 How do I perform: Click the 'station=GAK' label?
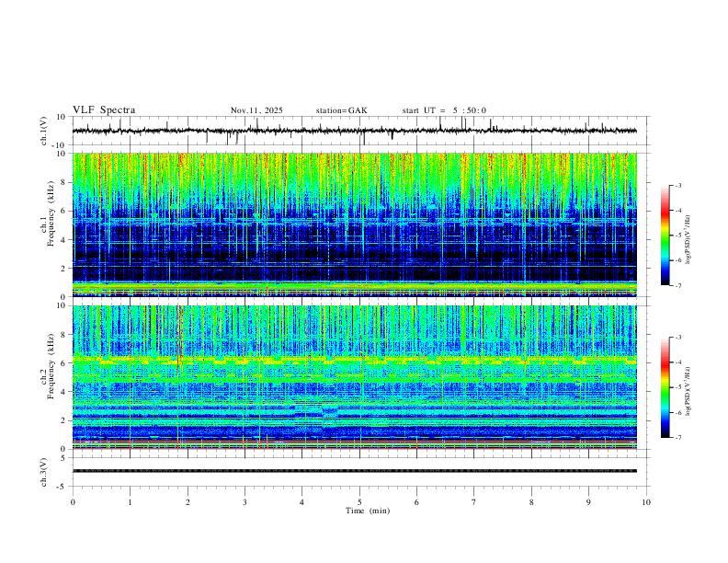click(x=341, y=110)
